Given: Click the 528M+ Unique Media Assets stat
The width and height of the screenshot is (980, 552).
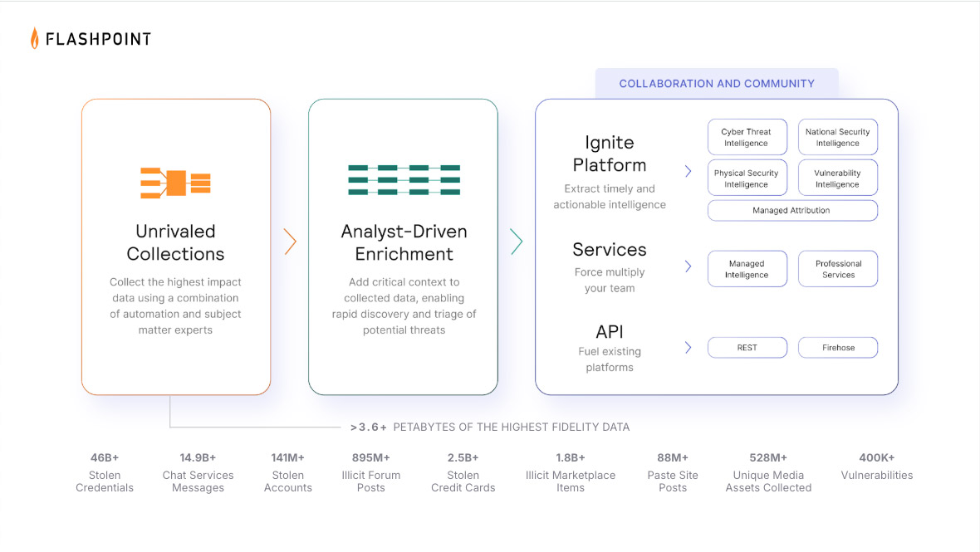Looking at the screenshot, I should click(x=768, y=472).
